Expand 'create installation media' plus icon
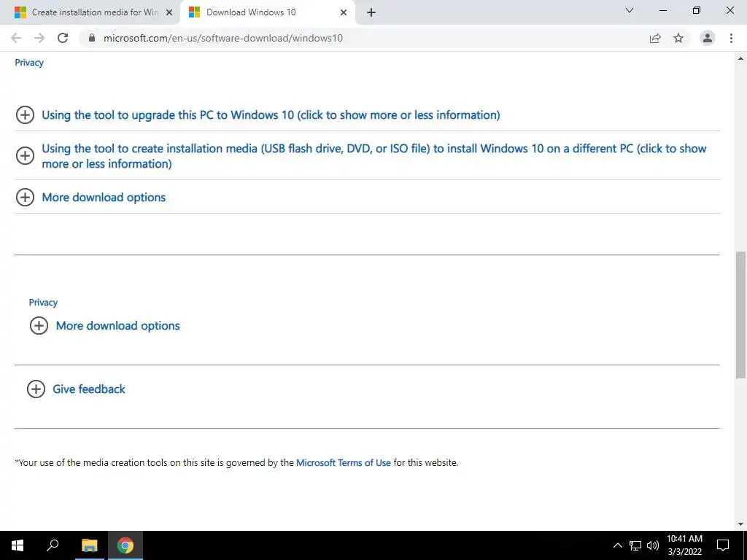This screenshot has width=747, height=560. (25, 156)
